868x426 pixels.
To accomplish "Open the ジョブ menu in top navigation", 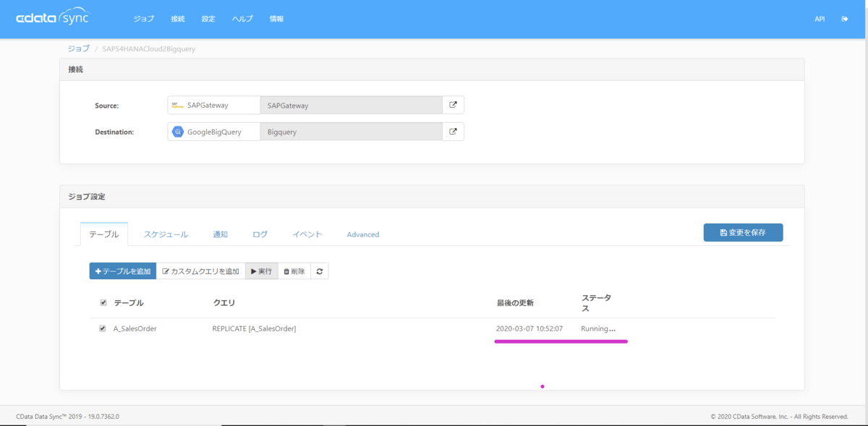I will pos(144,19).
